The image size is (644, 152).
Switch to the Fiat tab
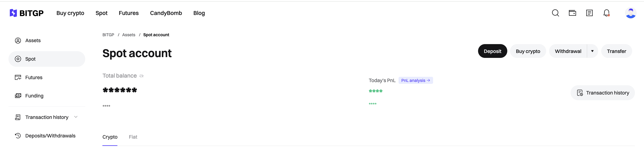point(133,137)
